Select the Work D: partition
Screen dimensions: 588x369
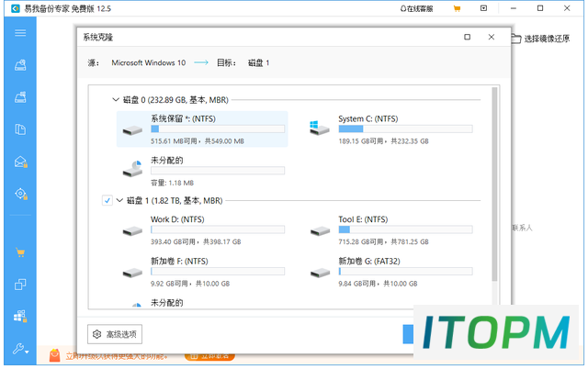click(202, 230)
